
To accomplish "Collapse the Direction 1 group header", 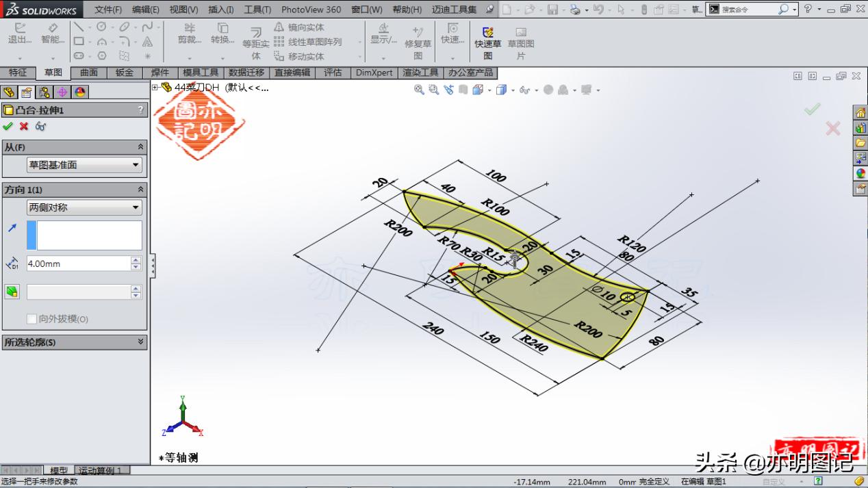I will 140,188.
